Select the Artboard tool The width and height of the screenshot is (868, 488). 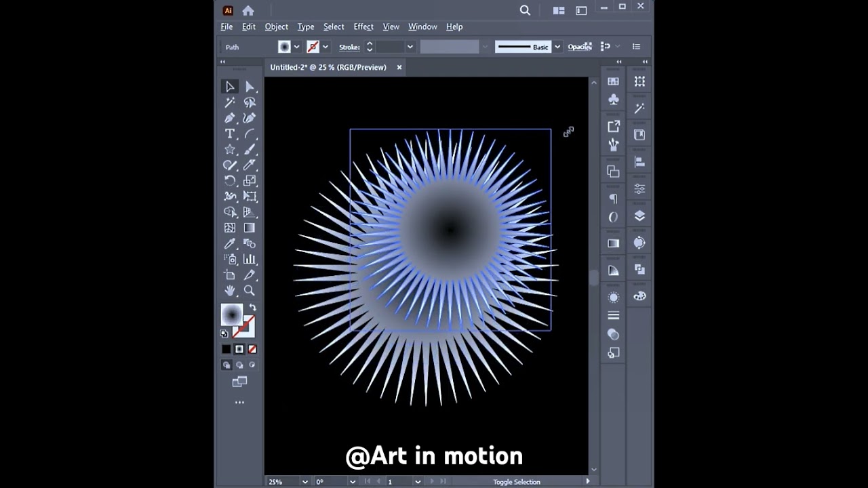230,274
